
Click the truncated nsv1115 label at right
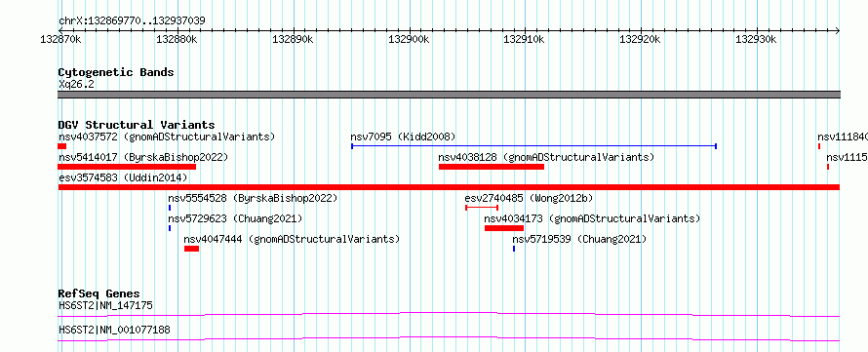coord(847,157)
